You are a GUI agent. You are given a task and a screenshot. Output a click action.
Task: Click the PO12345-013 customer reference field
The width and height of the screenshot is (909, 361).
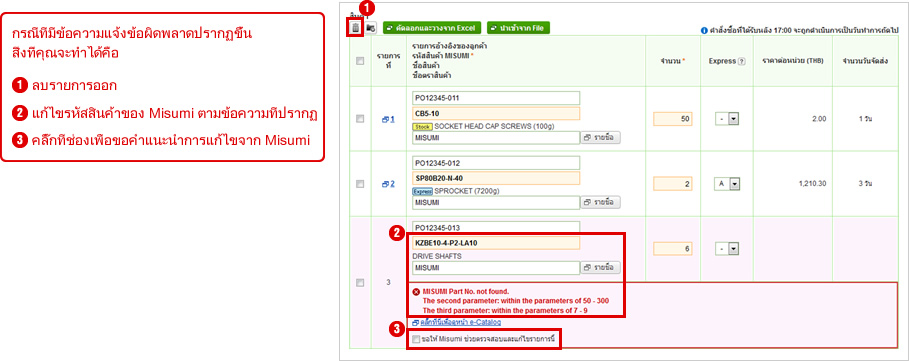(496, 228)
